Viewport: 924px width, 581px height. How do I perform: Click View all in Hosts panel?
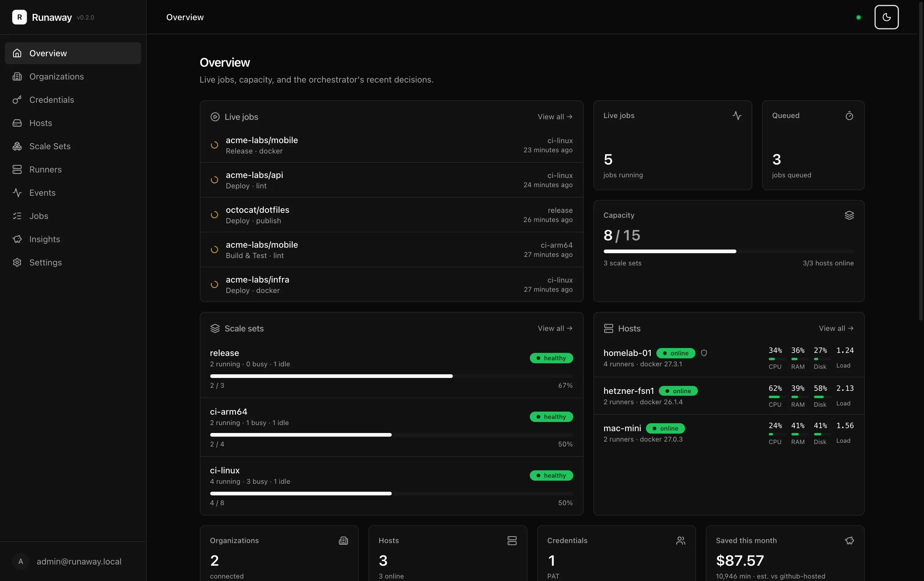point(836,328)
